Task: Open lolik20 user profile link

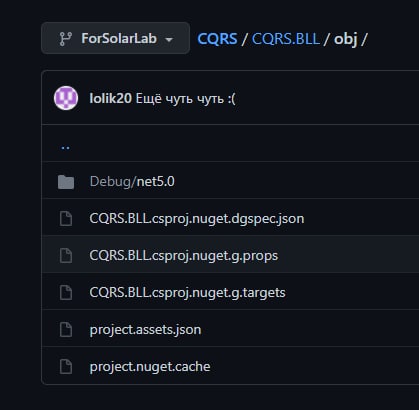Action: point(111,98)
